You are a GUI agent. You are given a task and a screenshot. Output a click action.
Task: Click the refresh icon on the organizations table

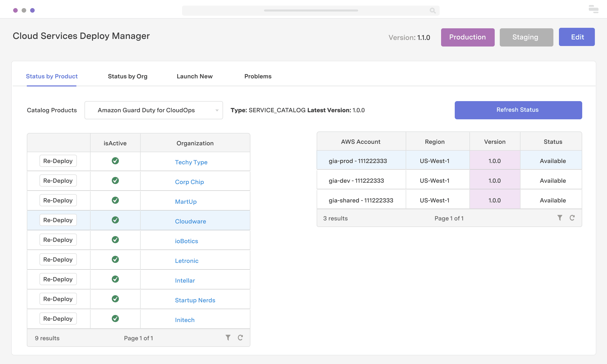240,337
